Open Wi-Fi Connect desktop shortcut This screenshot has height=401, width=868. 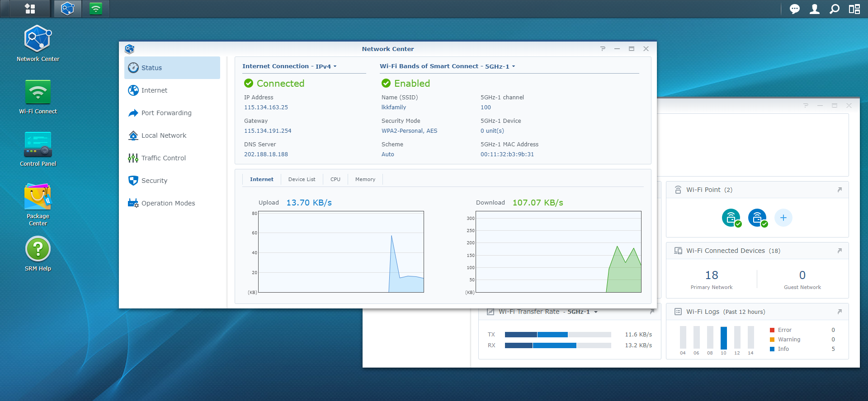coord(38,96)
